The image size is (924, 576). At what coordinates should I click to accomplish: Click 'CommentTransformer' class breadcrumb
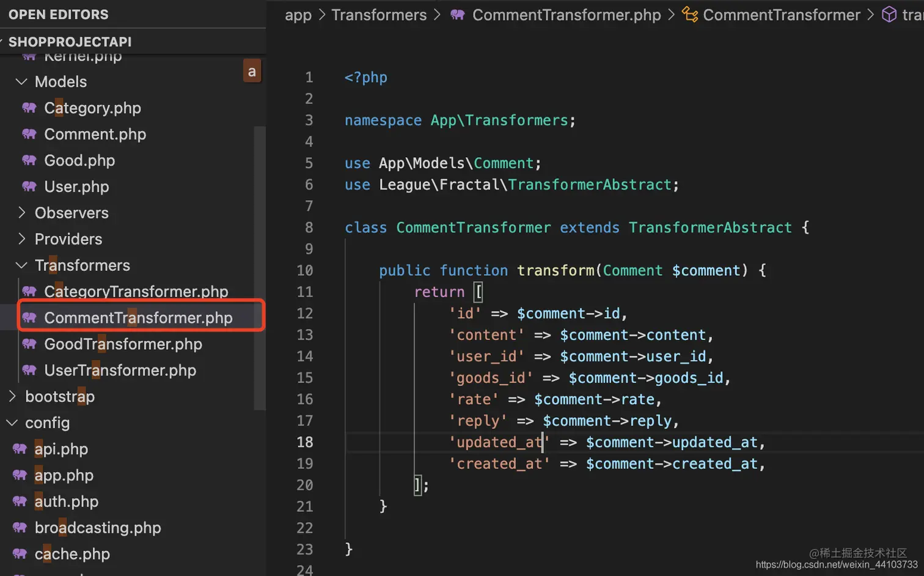click(x=782, y=15)
